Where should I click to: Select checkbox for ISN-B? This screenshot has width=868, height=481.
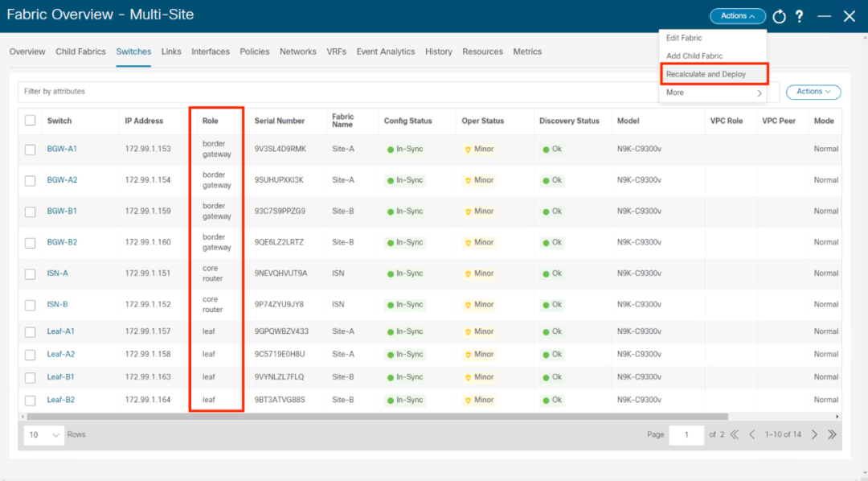pyautogui.click(x=31, y=305)
